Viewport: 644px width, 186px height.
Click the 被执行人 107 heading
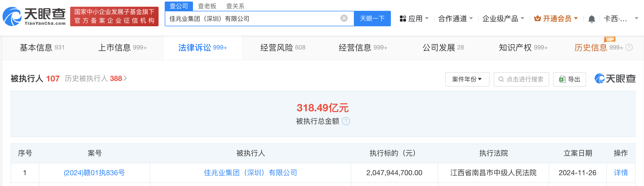point(35,78)
